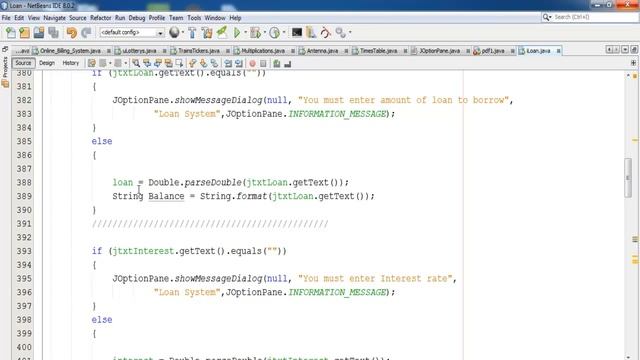Switch to the Antenna.java tab
Screen dimensions: 640x360
pyautogui.click(x=322, y=51)
